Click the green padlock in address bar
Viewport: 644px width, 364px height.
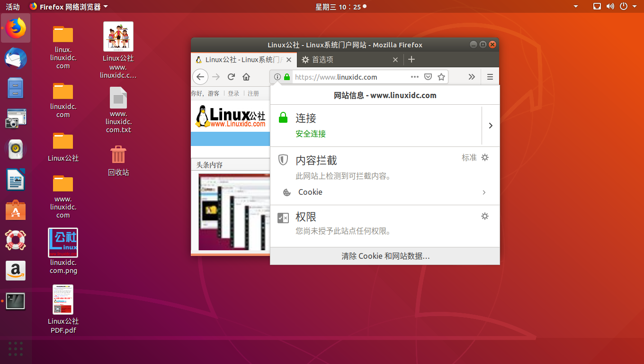[x=286, y=77]
